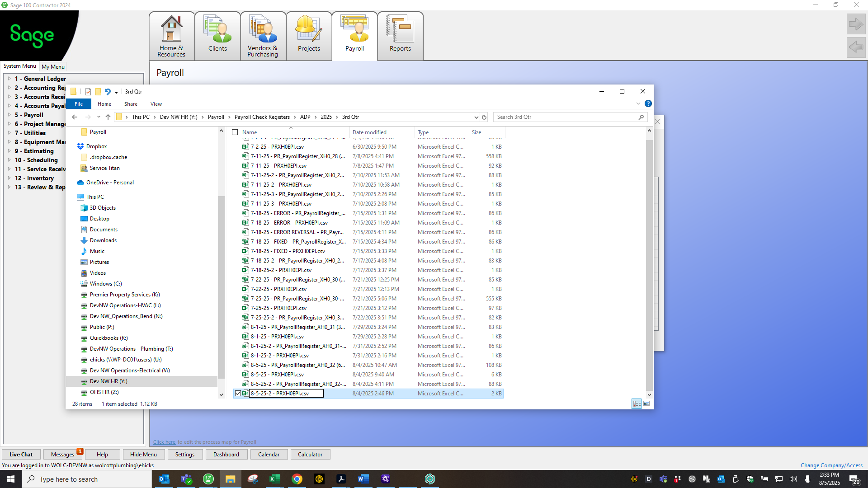The image size is (868, 488).
Task: Click Explorer help question mark icon
Action: click(x=648, y=104)
